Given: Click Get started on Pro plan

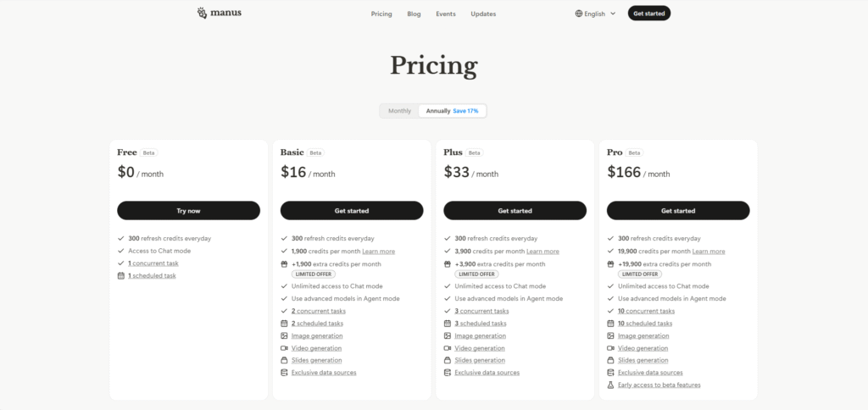Looking at the screenshot, I should [678, 211].
